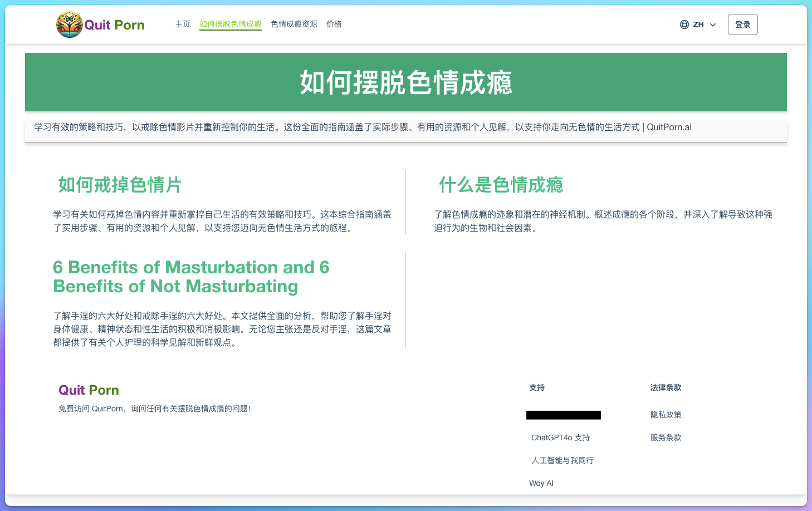Click the currently active 如何摆脱色情成瘾 tab
Image resolution: width=812 pixels, height=511 pixels.
[230, 24]
